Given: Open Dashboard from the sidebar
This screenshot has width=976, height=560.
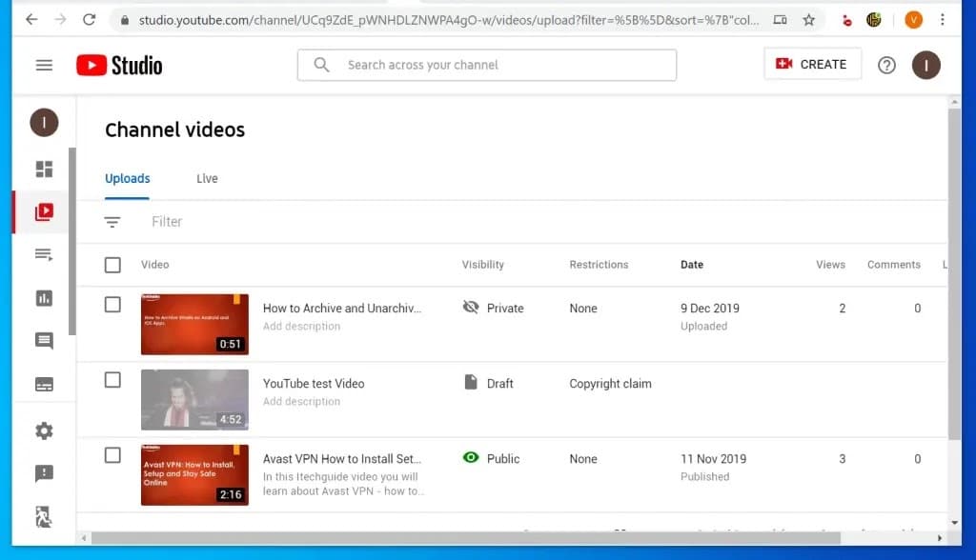Looking at the screenshot, I should pyautogui.click(x=44, y=170).
